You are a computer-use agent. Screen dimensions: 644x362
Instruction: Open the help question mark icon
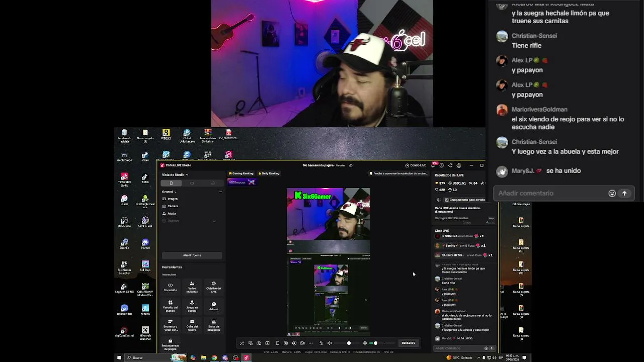(x=442, y=165)
